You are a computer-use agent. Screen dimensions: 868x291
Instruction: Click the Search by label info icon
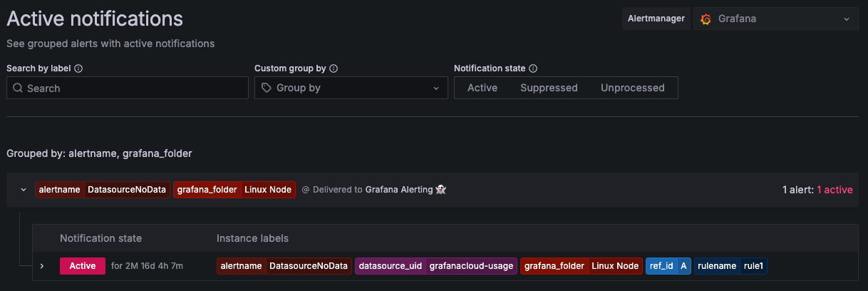pos(78,68)
